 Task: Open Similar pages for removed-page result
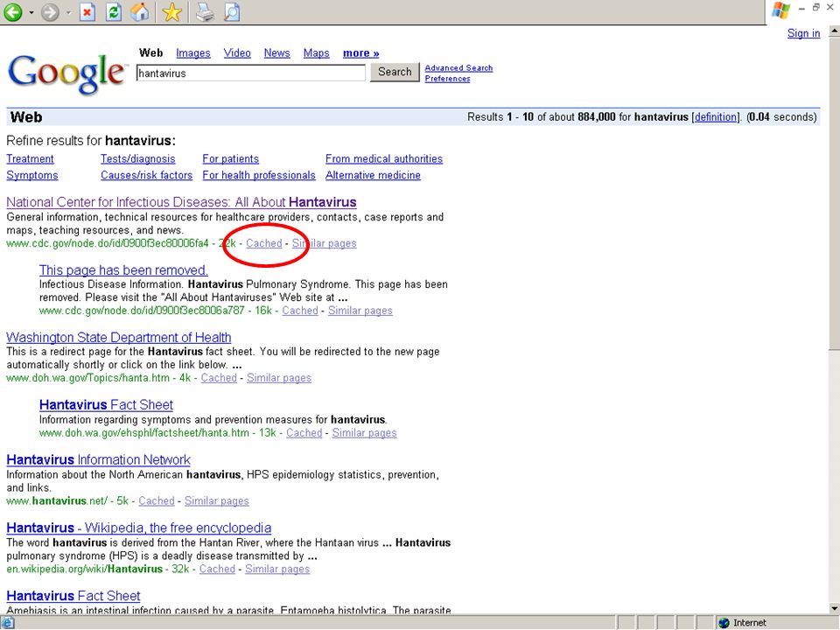point(360,311)
